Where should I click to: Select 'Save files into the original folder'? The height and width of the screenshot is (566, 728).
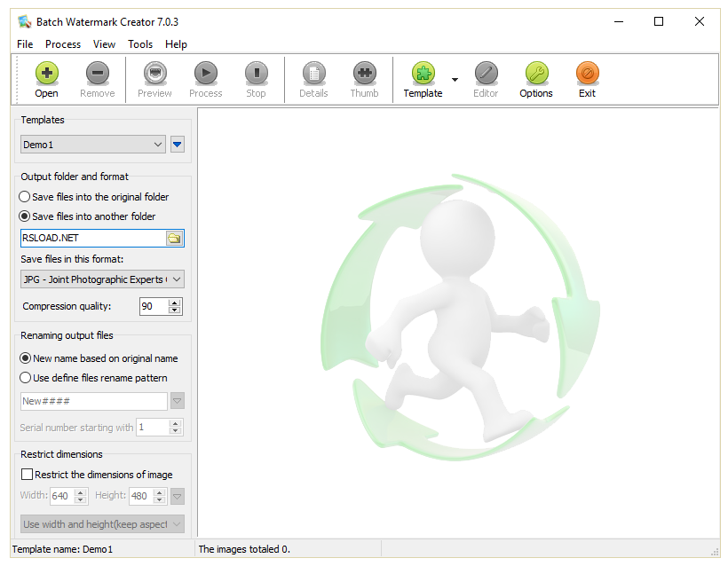(26, 196)
